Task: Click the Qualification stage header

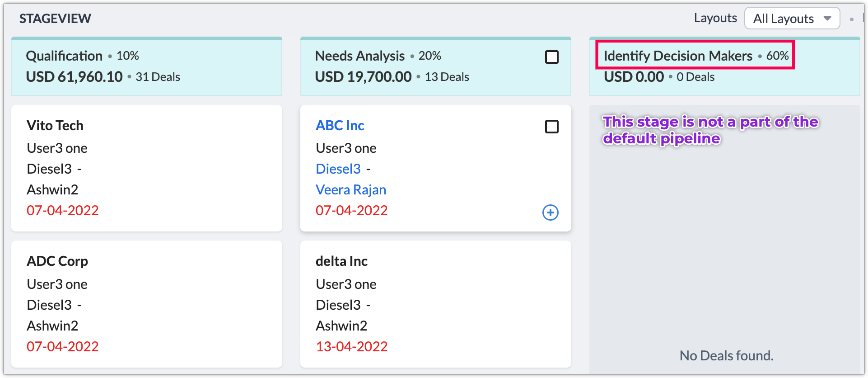Action: 64,56
